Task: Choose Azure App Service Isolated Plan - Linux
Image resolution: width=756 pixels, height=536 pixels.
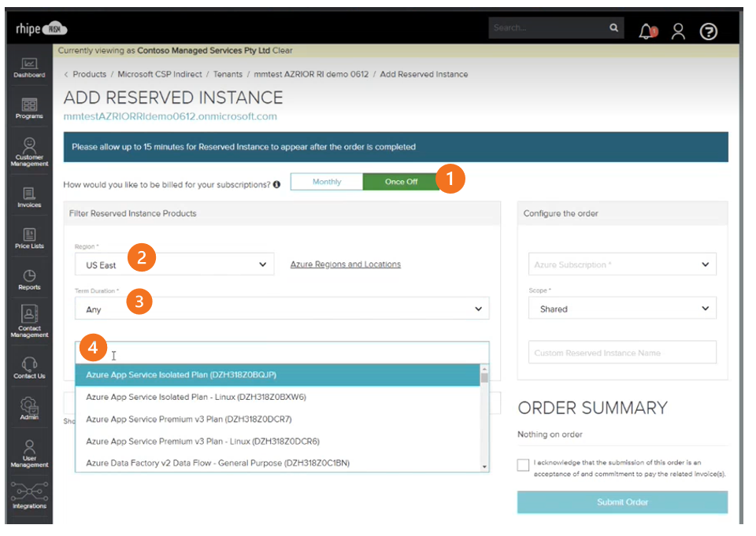Action: pos(277,397)
